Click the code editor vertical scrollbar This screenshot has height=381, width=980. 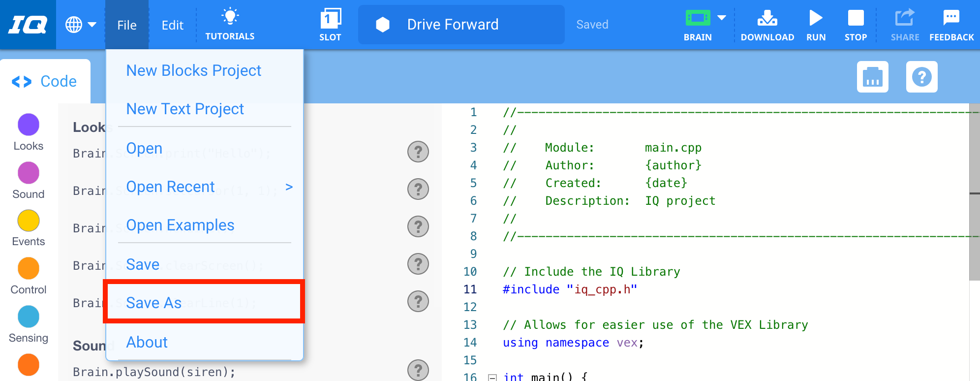(x=975, y=192)
